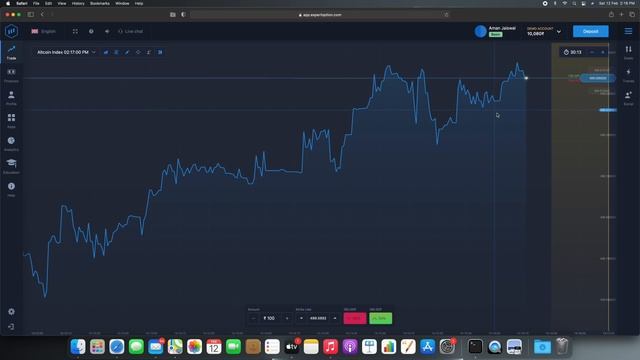Open the Analytics globe section
This screenshot has height=360, width=640.
(x=11, y=144)
